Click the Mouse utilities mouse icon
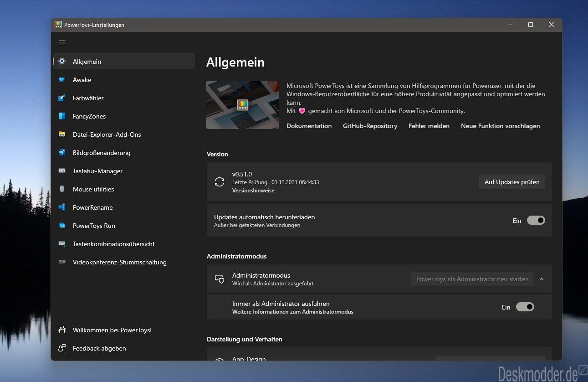 click(x=62, y=189)
